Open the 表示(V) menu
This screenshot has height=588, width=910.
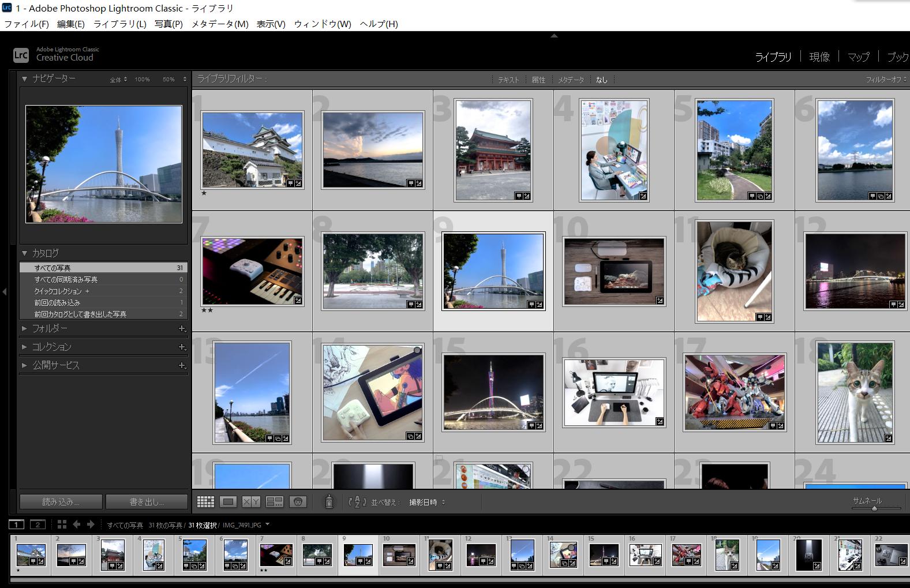[271, 24]
